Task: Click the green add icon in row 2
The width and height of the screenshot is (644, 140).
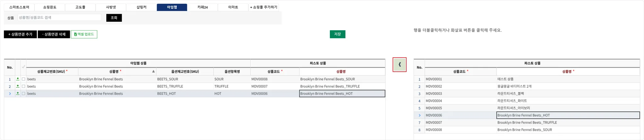Action: pyautogui.click(x=18, y=86)
